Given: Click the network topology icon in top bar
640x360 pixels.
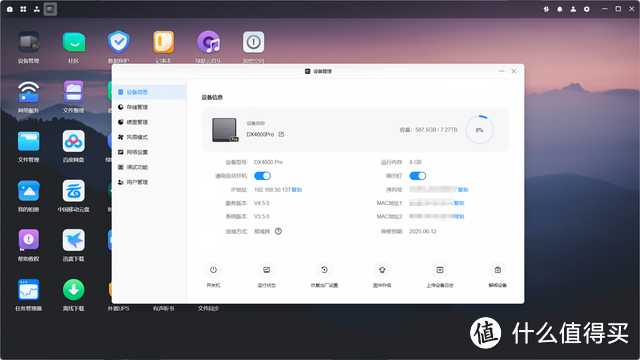Looking at the screenshot, I should pyautogui.click(x=37, y=9).
